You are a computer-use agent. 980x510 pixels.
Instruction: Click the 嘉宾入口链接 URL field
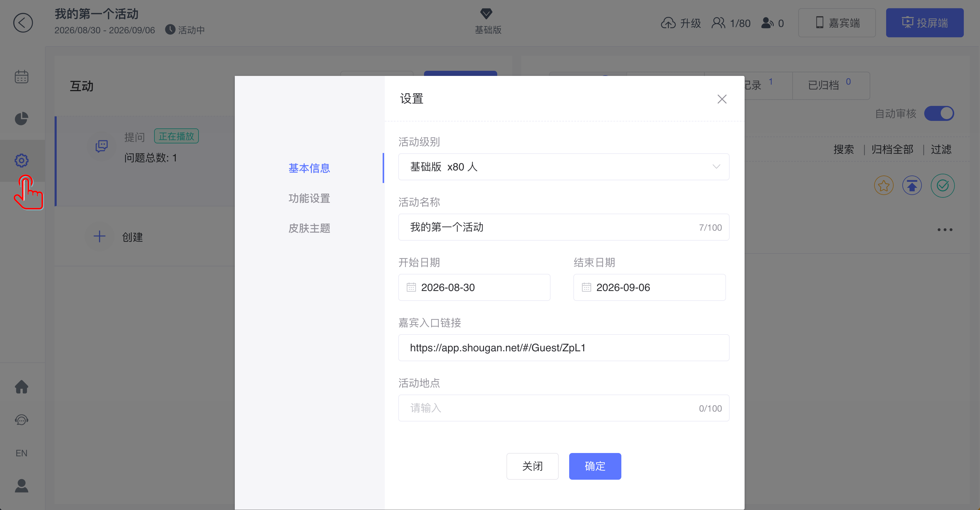click(563, 347)
